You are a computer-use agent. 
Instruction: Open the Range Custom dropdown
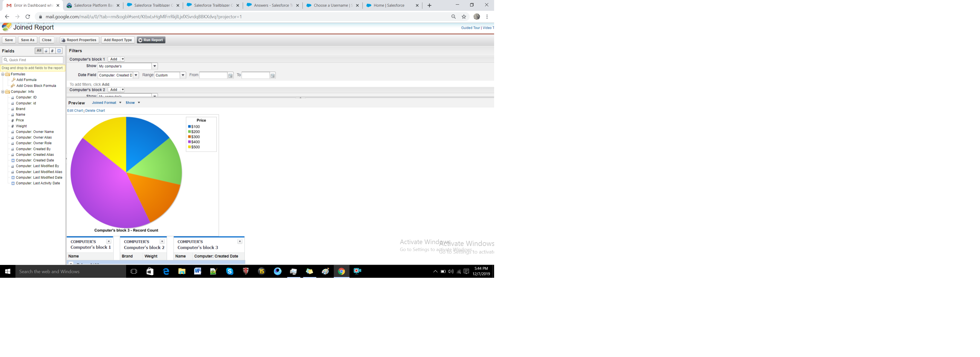point(183,75)
